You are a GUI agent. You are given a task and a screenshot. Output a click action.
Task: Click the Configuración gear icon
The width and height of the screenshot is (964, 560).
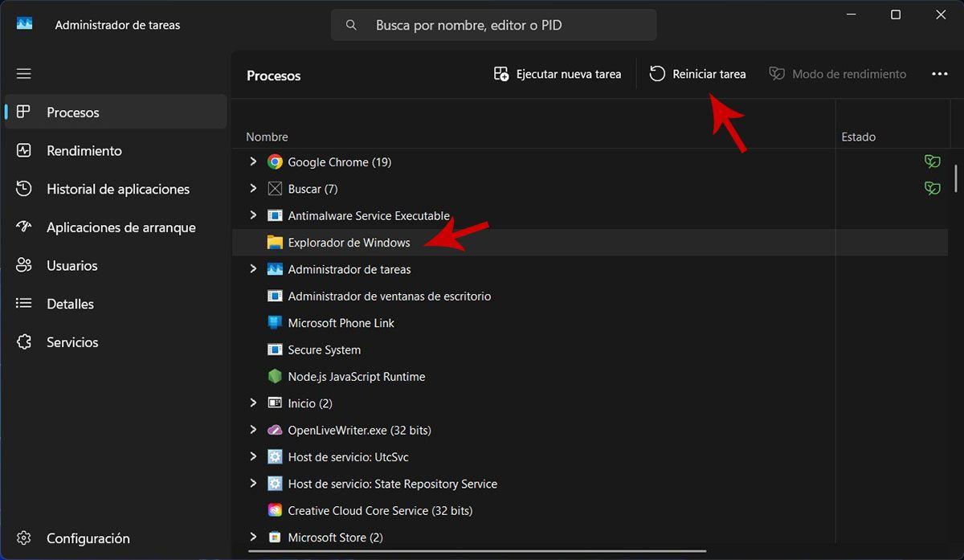(x=24, y=538)
